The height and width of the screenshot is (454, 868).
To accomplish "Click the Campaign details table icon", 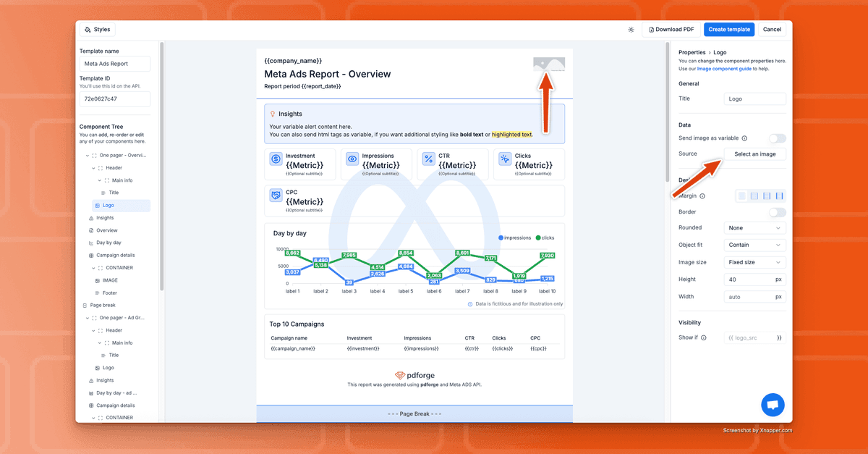I will [x=91, y=254].
